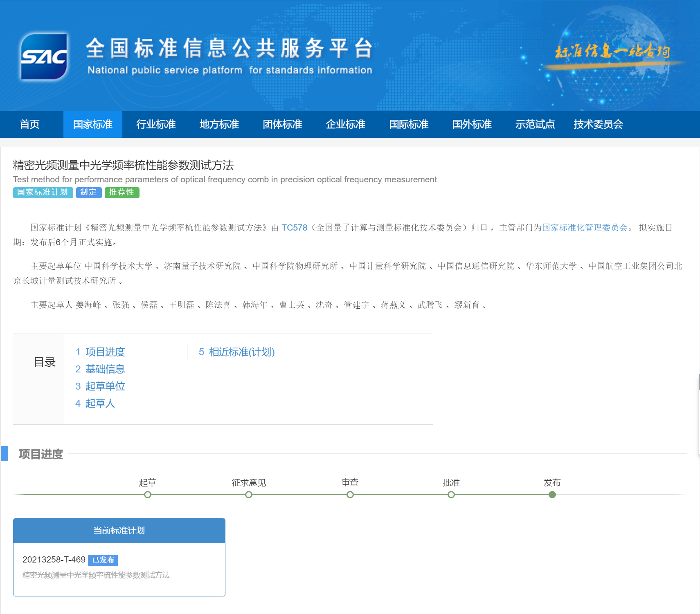Click the SAC logo icon
The width and height of the screenshot is (700, 614).
(44, 57)
